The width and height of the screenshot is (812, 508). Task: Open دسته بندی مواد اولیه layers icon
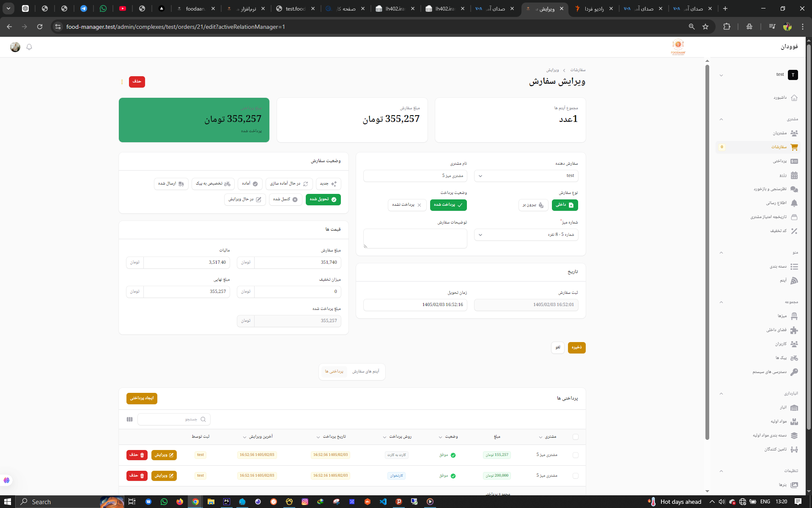[x=794, y=435]
